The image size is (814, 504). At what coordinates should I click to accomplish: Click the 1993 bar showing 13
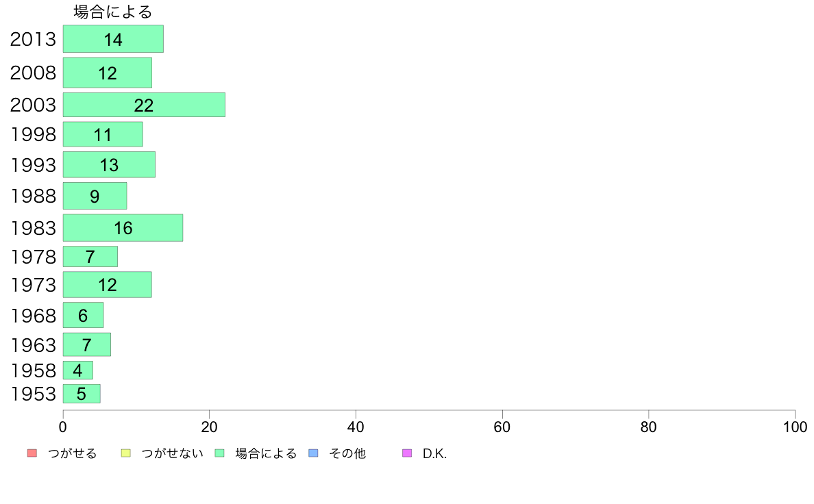coord(109,164)
